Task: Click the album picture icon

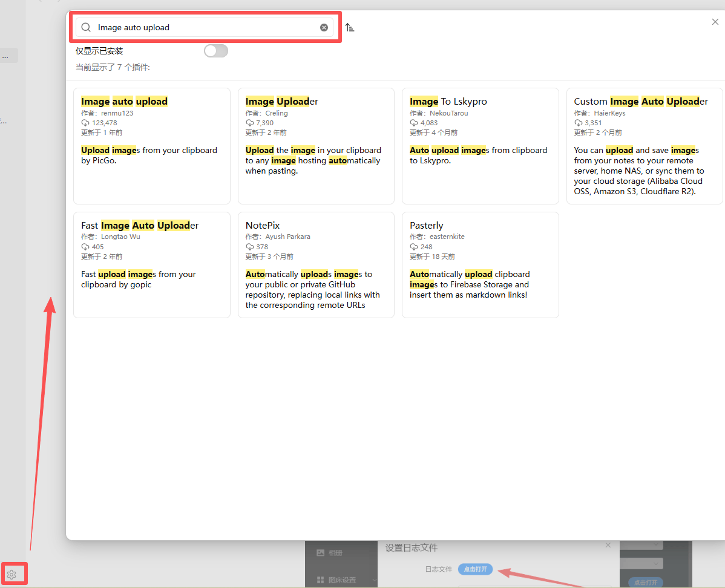Action: (x=320, y=553)
